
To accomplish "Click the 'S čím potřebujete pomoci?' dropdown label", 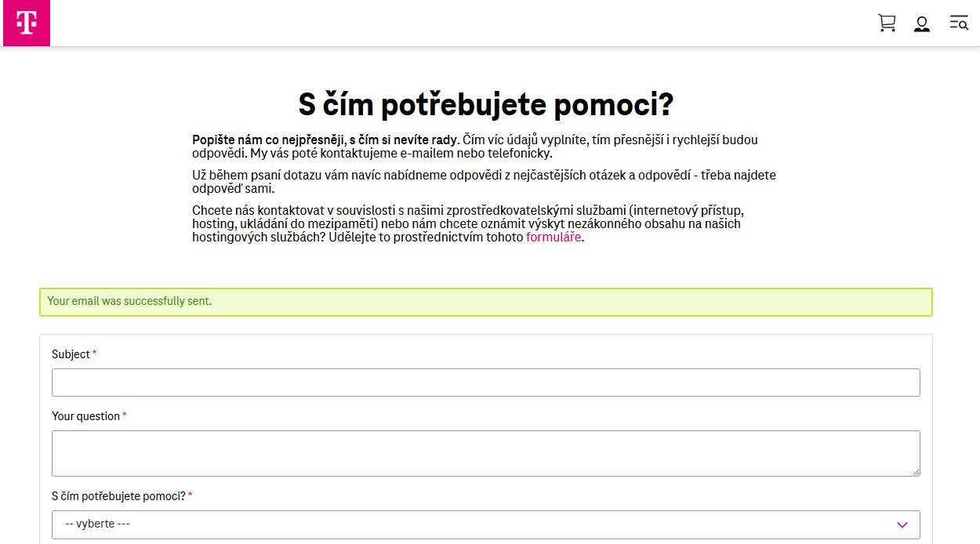I will pos(118,496).
